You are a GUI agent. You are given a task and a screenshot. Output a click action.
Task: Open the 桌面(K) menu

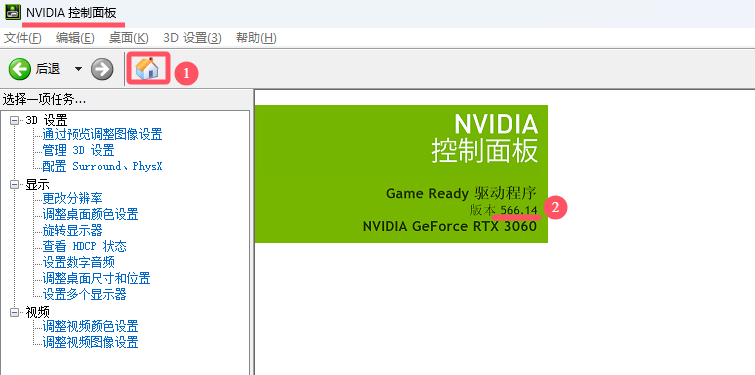coord(129,38)
